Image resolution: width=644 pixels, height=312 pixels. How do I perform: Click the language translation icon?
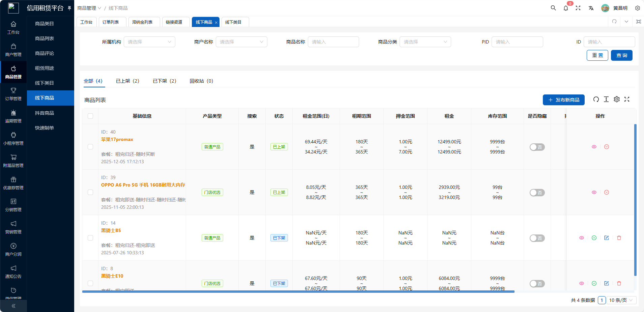tap(591, 8)
